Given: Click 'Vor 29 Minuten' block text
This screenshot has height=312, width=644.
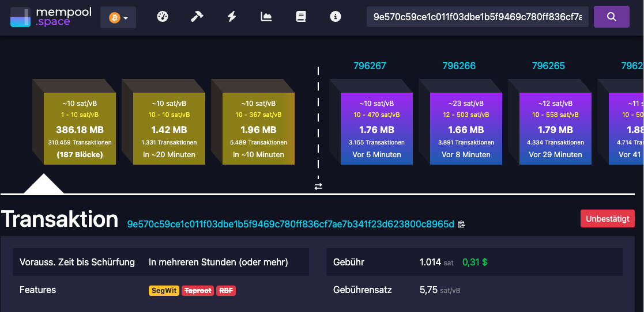Looking at the screenshot, I should (555, 155).
